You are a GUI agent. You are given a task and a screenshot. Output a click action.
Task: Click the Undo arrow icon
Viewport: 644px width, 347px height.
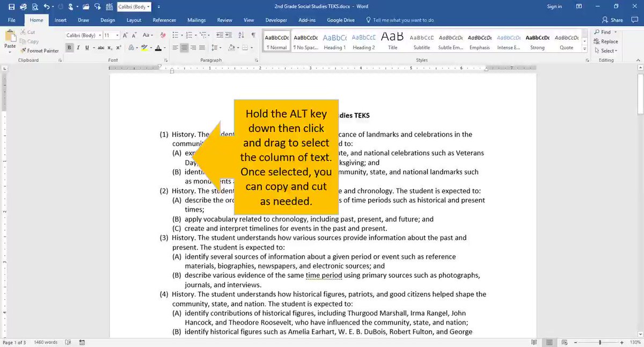[x=47, y=7]
